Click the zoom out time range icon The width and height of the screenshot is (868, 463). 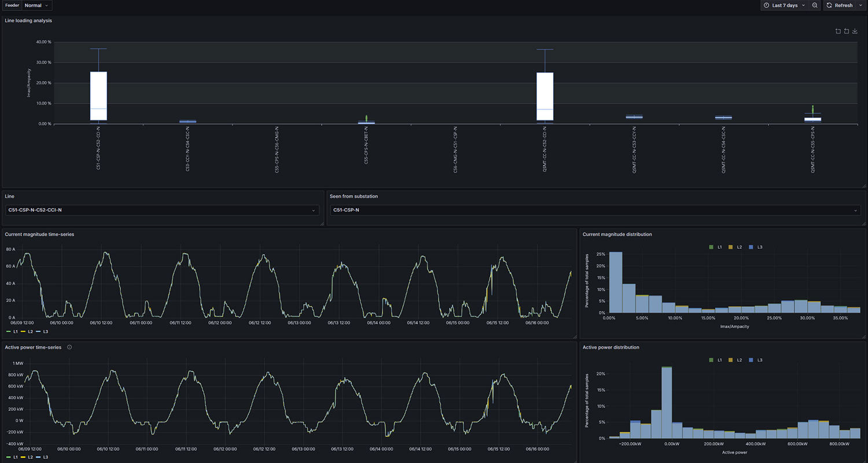click(815, 5)
